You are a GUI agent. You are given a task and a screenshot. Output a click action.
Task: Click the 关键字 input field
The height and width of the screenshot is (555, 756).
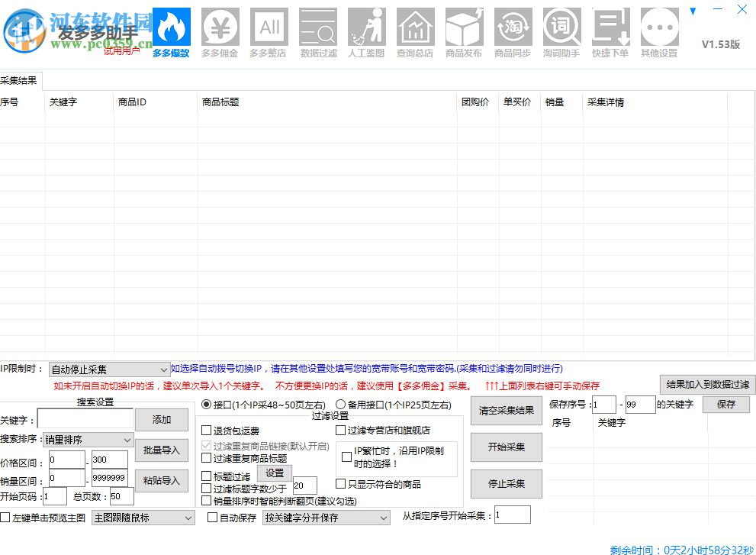[x=85, y=418]
